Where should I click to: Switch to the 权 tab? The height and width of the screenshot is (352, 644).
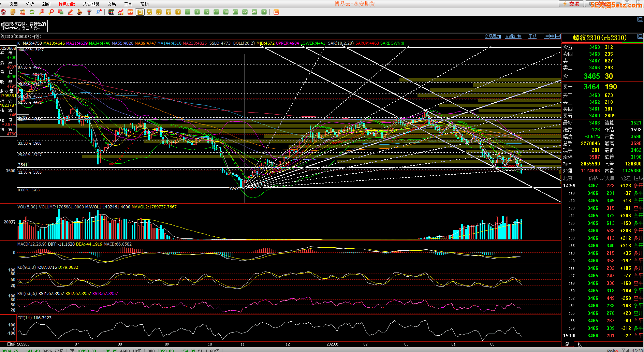[580, 344]
